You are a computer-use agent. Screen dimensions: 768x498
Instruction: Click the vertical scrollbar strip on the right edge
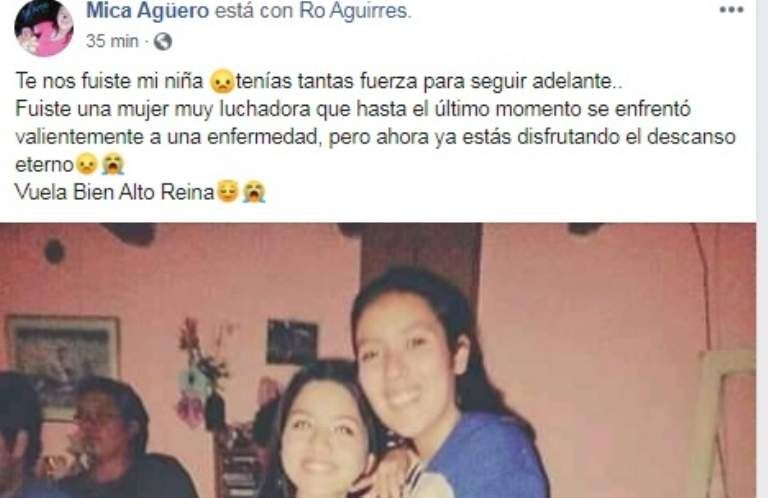(763, 249)
